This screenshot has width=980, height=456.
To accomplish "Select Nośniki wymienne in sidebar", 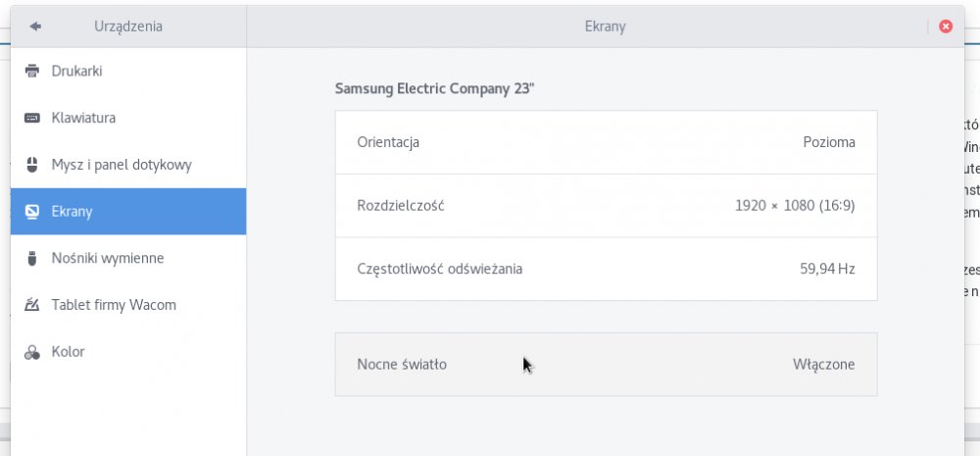I will (x=128, y=258).
